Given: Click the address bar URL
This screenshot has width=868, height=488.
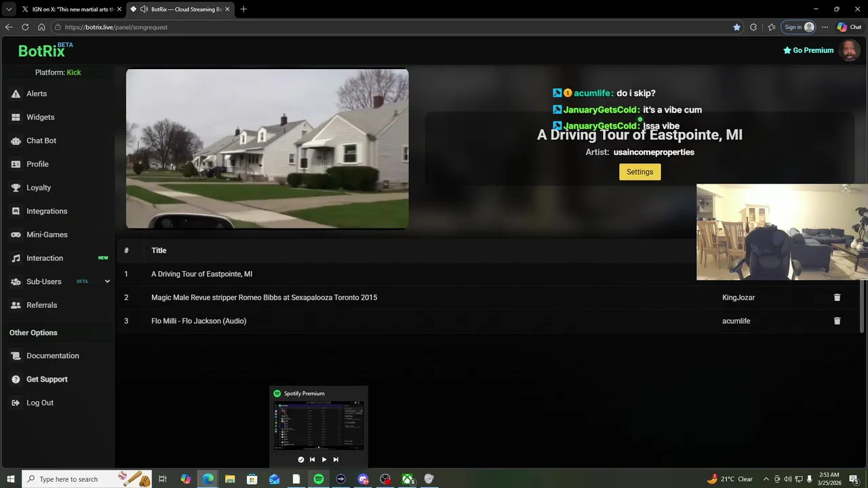Looking at the screenshot, I should (116, 27).
